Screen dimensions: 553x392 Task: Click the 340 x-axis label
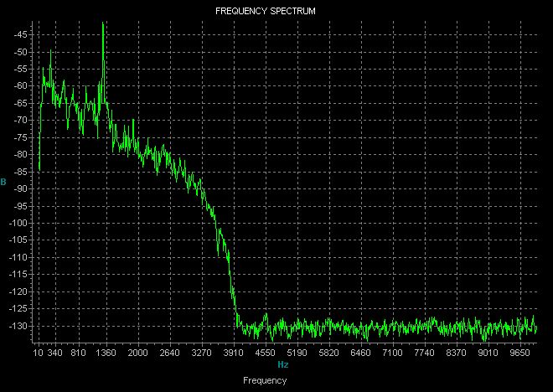[x=54, y=353]
